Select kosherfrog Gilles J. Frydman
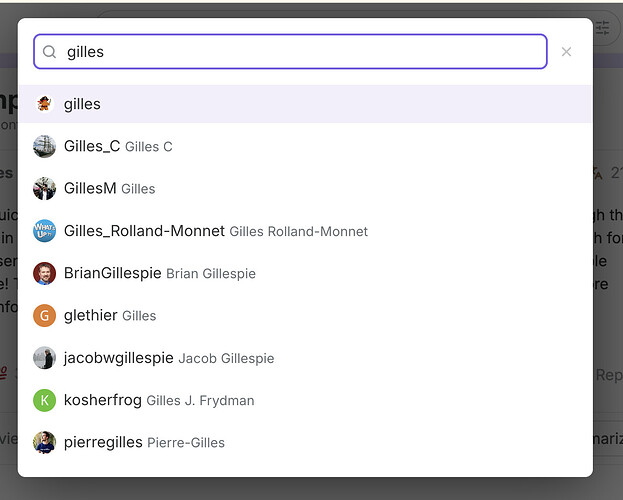The width and height of the screenshot is (623, 500). [x=305, y=400]
